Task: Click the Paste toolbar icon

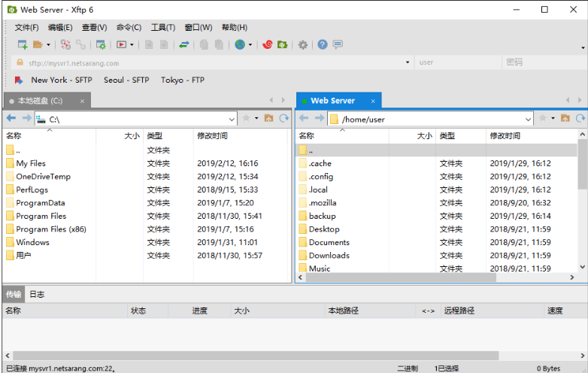Action: pyautogui.click(x=219, y=44)
